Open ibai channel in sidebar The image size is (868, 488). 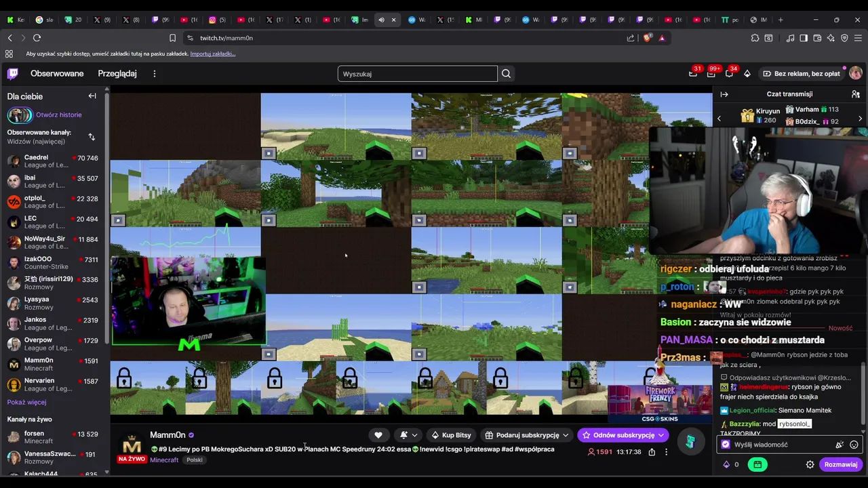(53, 182)
